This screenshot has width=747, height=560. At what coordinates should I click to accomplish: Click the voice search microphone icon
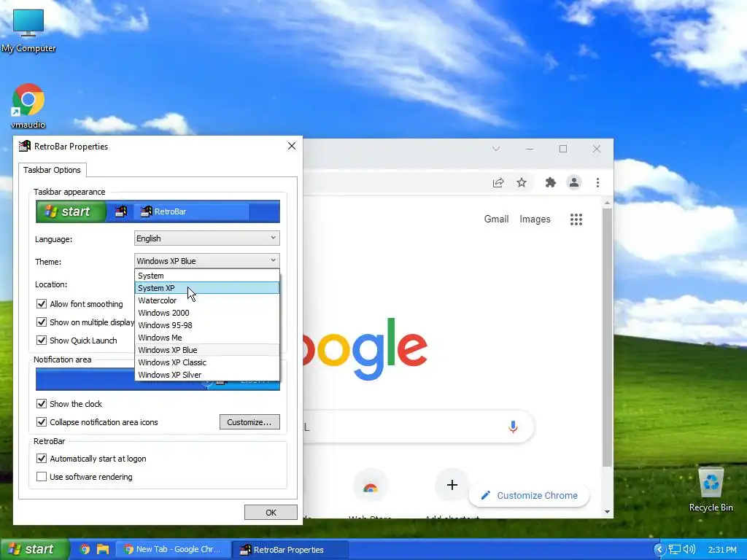[513, 426]
